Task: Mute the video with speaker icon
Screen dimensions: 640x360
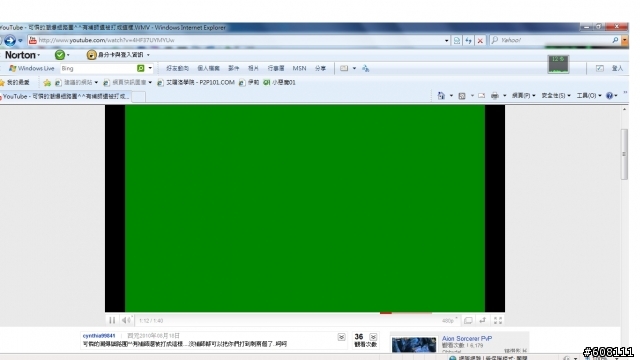Action: [127, 320]
